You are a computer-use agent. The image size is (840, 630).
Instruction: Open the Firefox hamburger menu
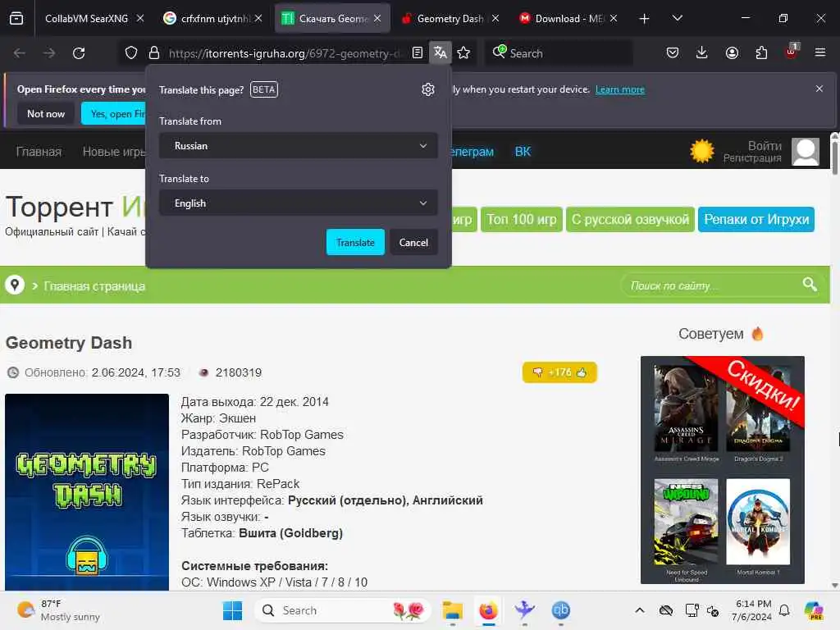pos(820,52)
